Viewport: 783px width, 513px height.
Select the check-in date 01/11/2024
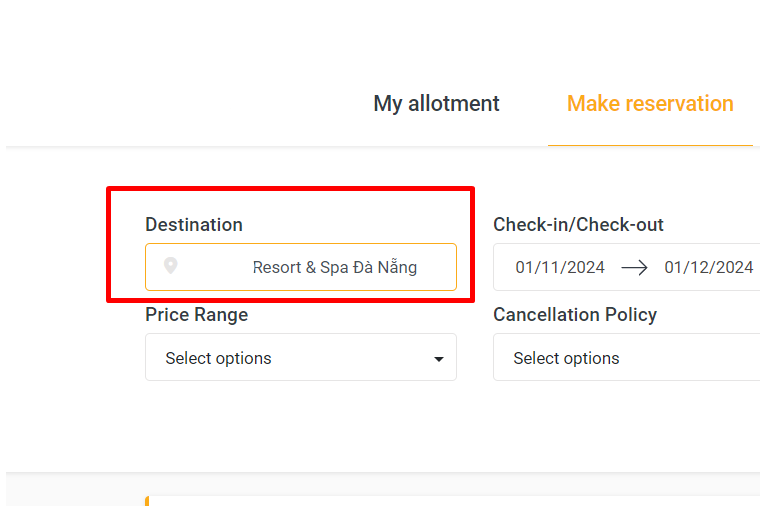coord(560,267)
